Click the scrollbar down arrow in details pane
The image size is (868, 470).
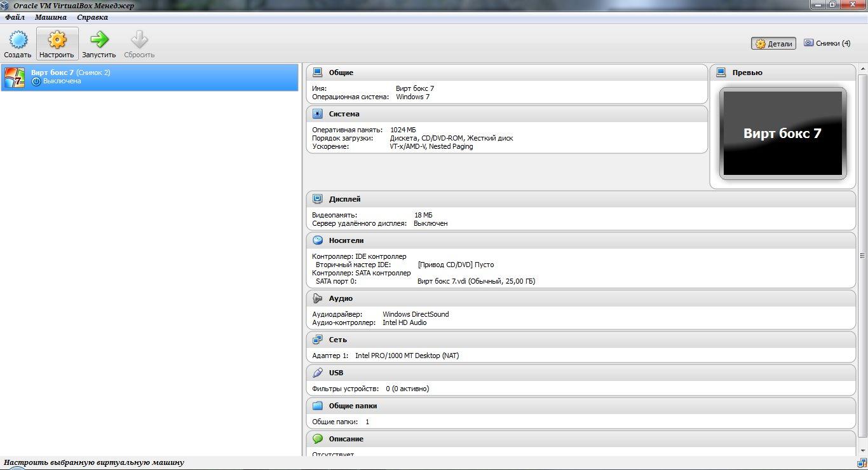[x=862, y=451]
